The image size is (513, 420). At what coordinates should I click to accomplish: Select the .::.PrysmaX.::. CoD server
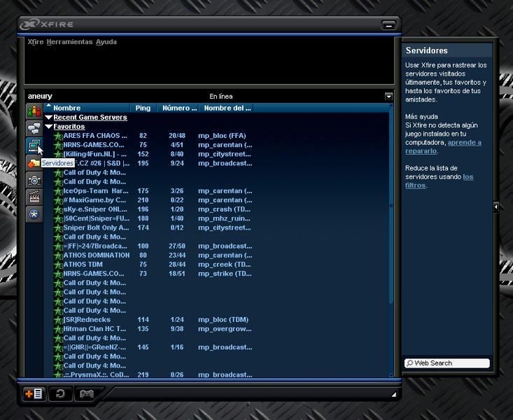(216, 374)
